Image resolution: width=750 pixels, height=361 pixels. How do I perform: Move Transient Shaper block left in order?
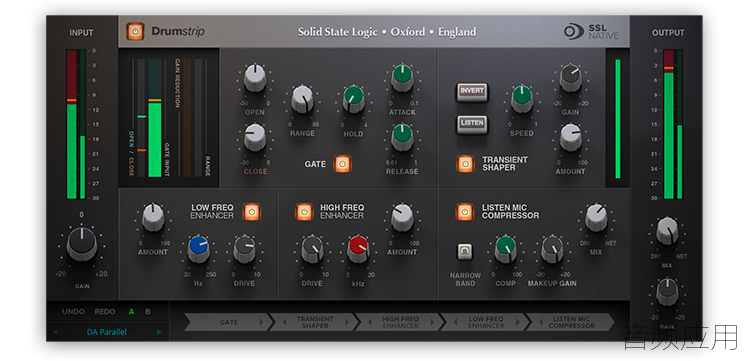click(285, 322)
